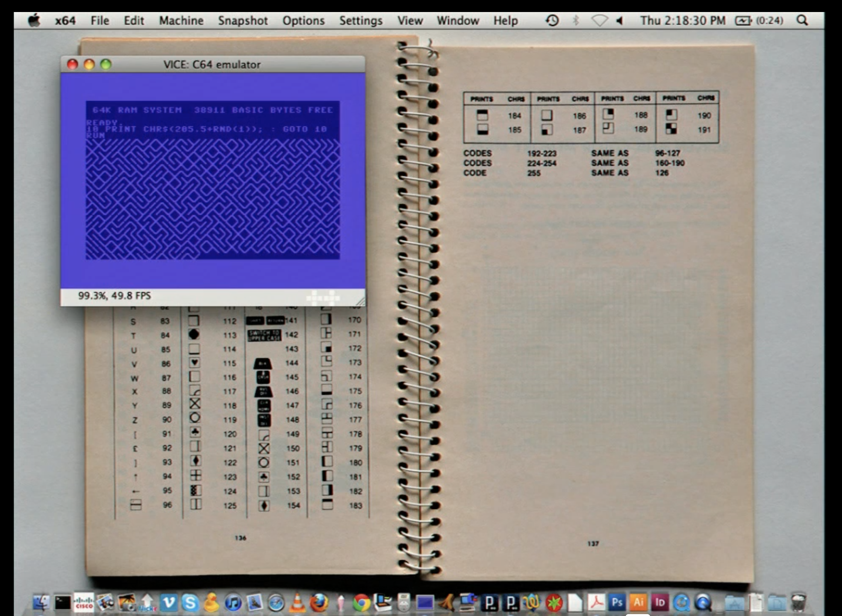Launch the Flickr Uploadr dock icon

pos(147,602)
